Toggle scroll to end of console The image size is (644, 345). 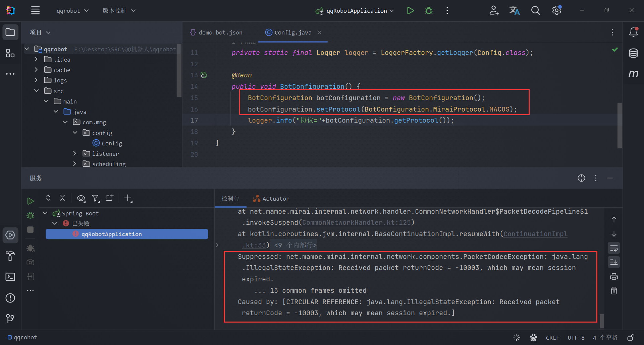(614, 262)
